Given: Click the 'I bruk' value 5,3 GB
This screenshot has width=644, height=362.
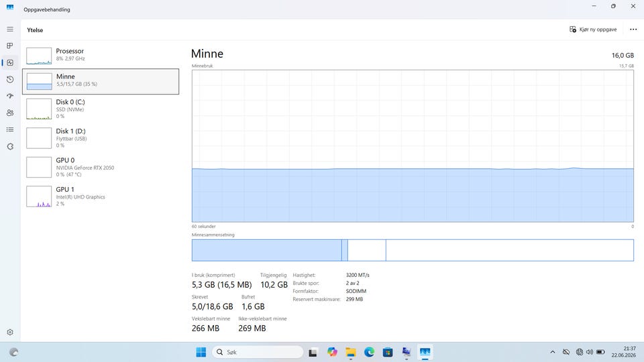Looking at the screenshot, I should point(222,284).
